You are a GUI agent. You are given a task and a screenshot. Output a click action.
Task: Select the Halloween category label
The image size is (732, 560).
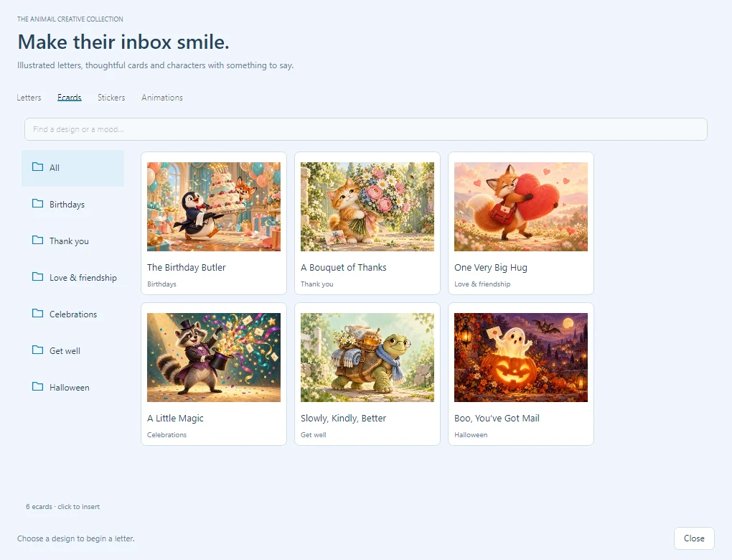click(x=70, y=388)
